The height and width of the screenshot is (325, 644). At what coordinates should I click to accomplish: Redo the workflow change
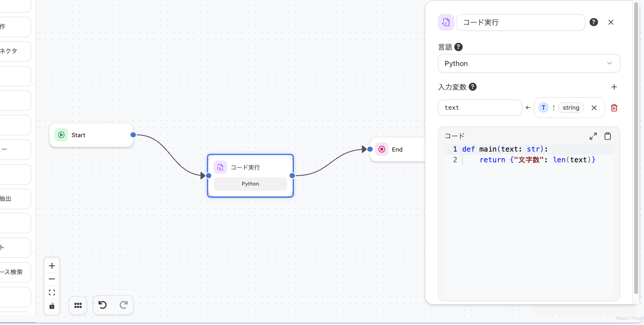pyautogui.click(x=124, y=305)
